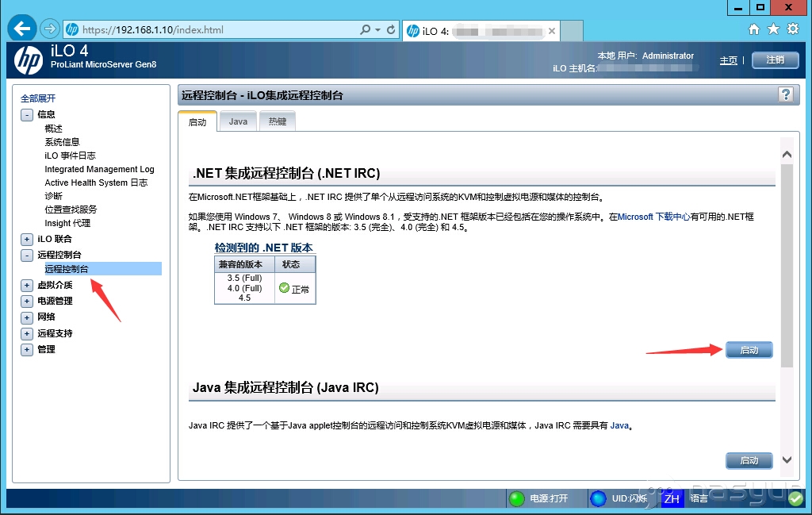Expand the 管理 section
This screenshot has width=812, height=515.
pyautogui.click(x=27, y=350)
